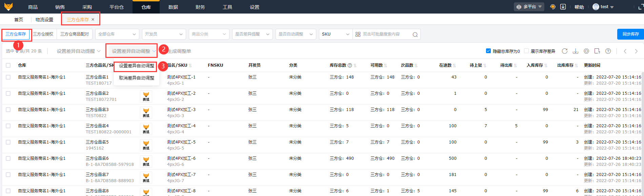Viewport: 644px width, 196px height.
Task: Sort by 入库库存 column
Action: tap(546, 65)
